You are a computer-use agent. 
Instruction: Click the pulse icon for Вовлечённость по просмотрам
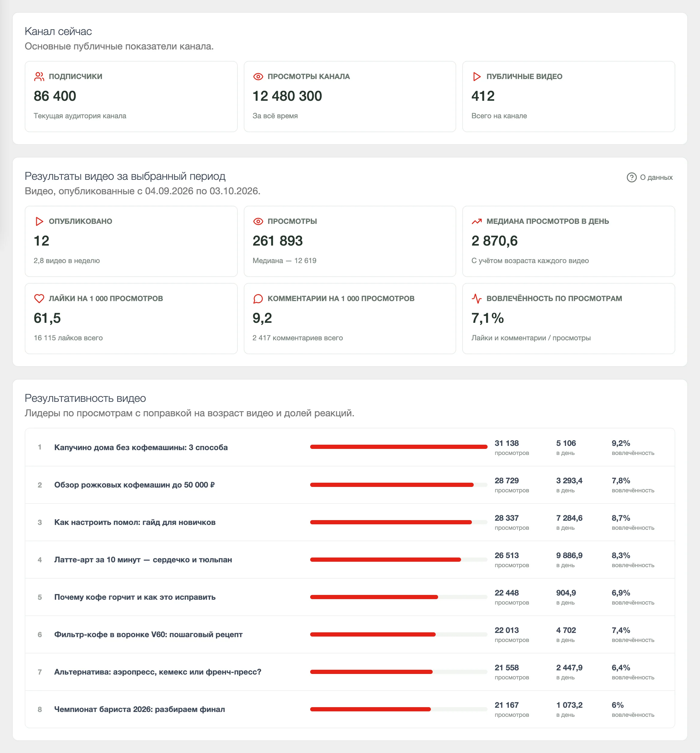pyautogui.click(x=476, y=298)
